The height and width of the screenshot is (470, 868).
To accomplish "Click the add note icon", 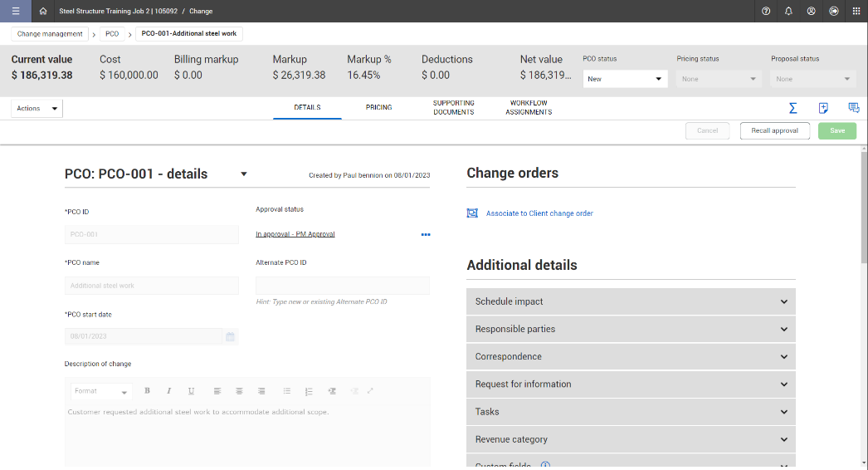I will (823, 108).
